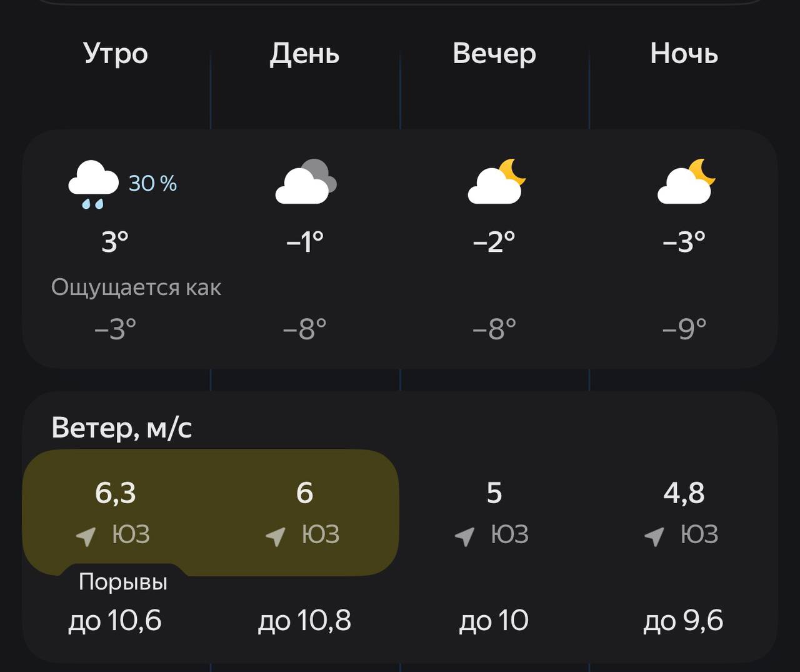
Task: Click the 30 % precipitation chance label
Action: click(x=152, y=183)
